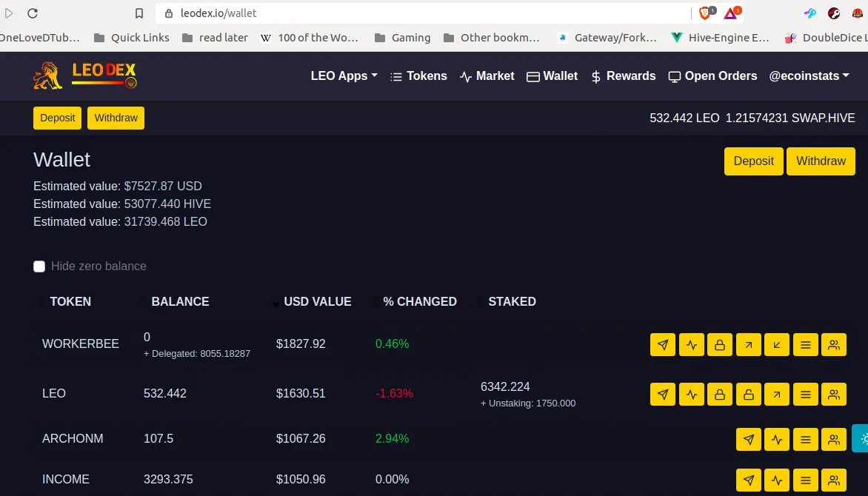Screen dimensions: 868x496
Task: Unstake LEO using open lock icon
Action: tap(749, 395)
